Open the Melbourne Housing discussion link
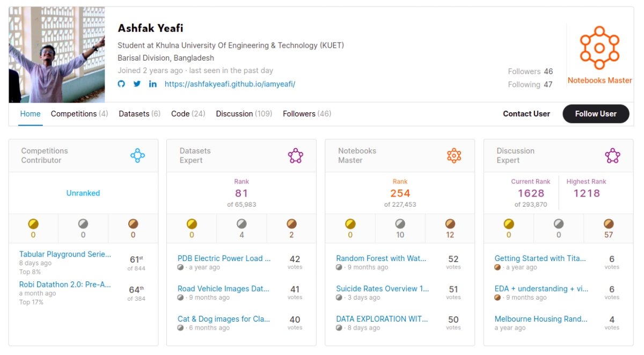 pyautogui.click(x=541, y=319)
